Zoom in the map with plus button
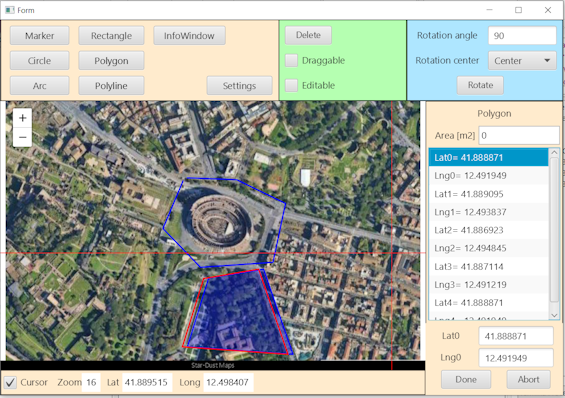This screenshot has width=565, height=398. click(22, 118)
